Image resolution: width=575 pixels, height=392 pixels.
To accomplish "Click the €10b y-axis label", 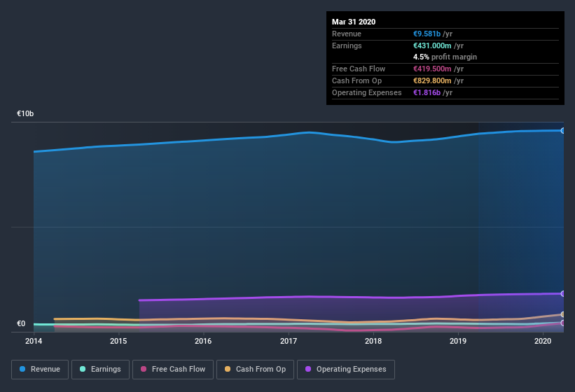I will tap(25, 113).
